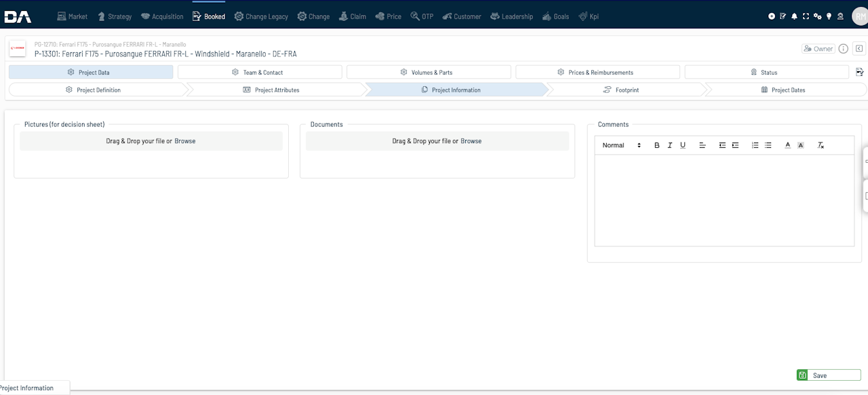Open settings gears icon in header

coord(817,16)
